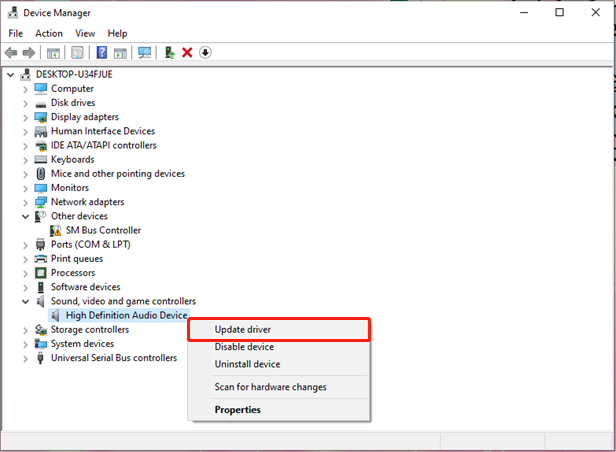
Task: Minimize the Device Manager window
Action: pyautogui.click(x=524, y=13)
